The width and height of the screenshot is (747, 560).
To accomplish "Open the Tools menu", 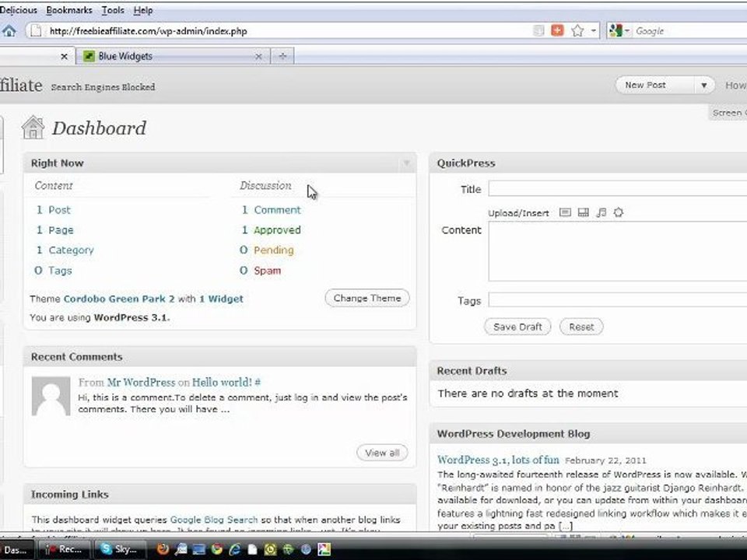I will coord(113,10).
